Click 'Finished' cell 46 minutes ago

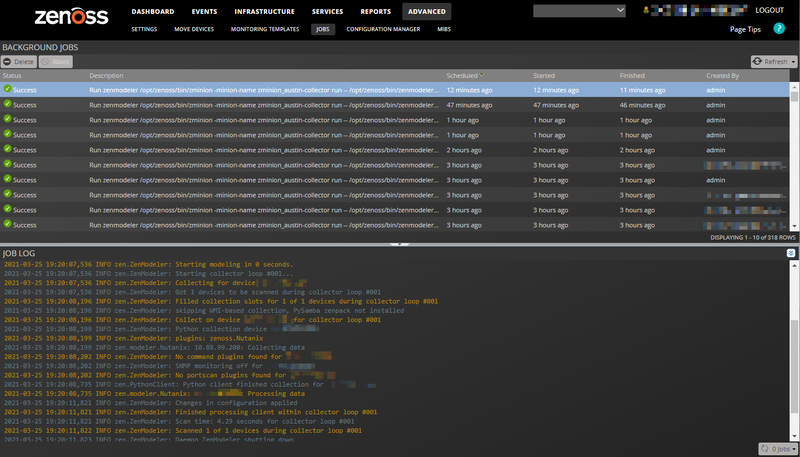[x=642, y=105]
